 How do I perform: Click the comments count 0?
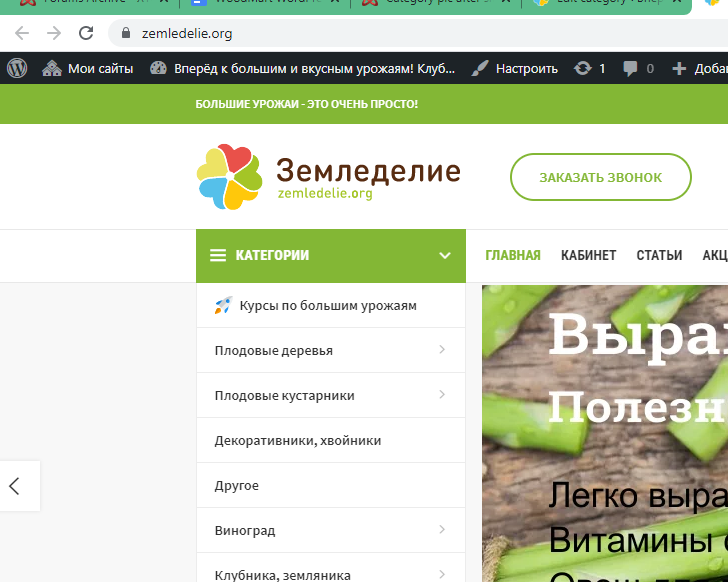coord(650,69)
